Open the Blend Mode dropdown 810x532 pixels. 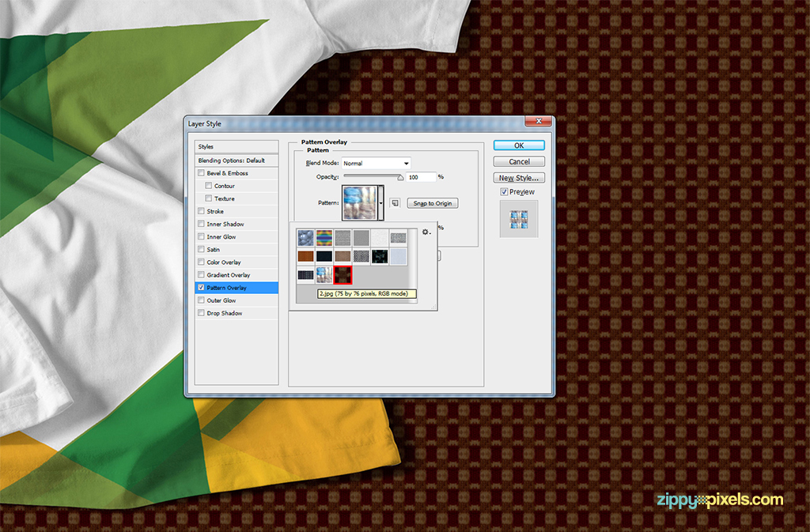point(376,163)
